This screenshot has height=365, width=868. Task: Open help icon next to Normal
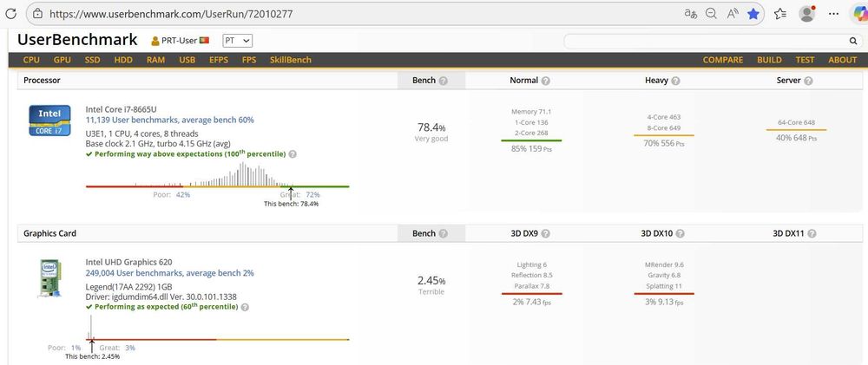545,81
